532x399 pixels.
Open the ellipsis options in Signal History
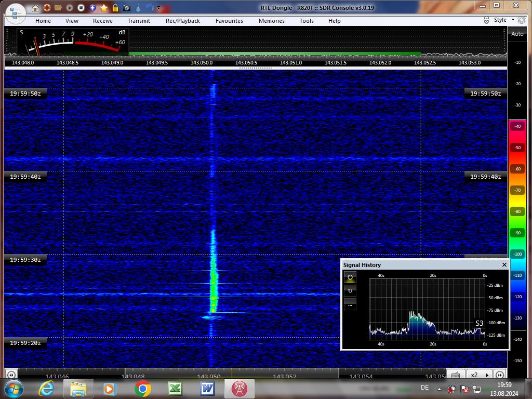350,304
